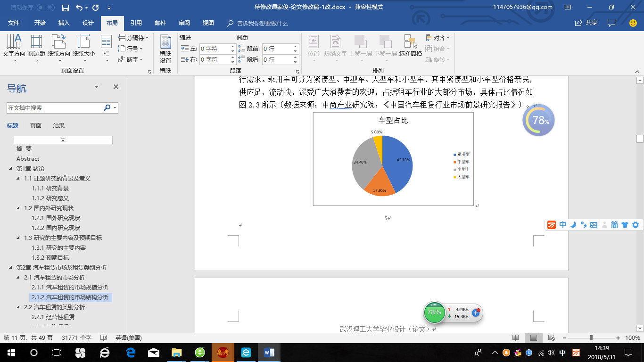The height and width of the screenshot is (362, 644).
Task: Collapse the 第2章 汽车租赁市场及租赁类别分析 heading
Action: (x=11, y=268)
